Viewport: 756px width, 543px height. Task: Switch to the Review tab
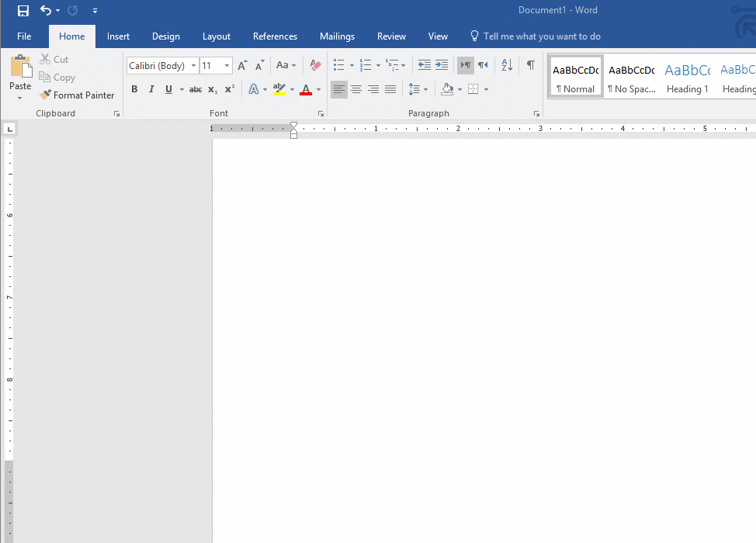tap(391, 36)
